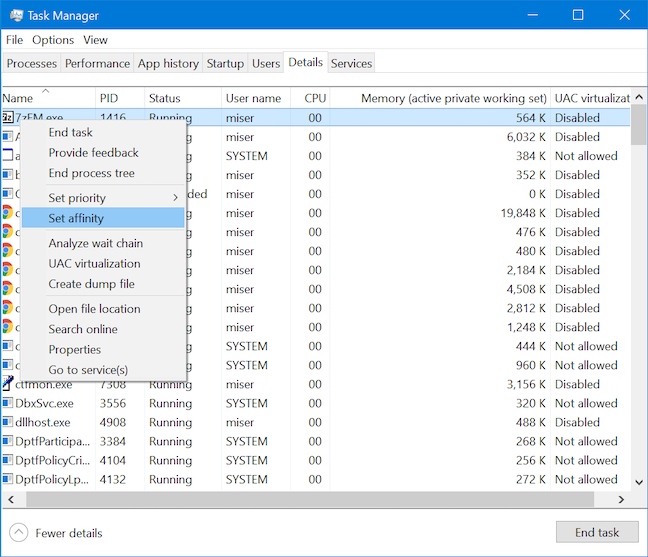Click the DptfParticipa... process icon

[8, 441]
